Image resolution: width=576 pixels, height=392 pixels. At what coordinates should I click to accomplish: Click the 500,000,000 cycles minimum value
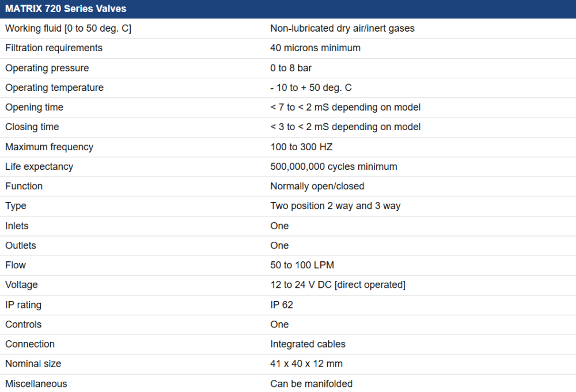[334, 166]
